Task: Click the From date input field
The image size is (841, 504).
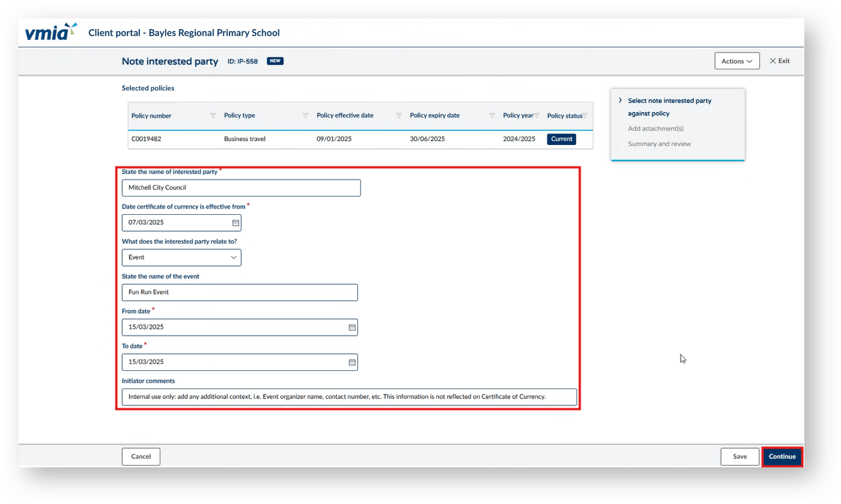Action: [x=240, y=327]
